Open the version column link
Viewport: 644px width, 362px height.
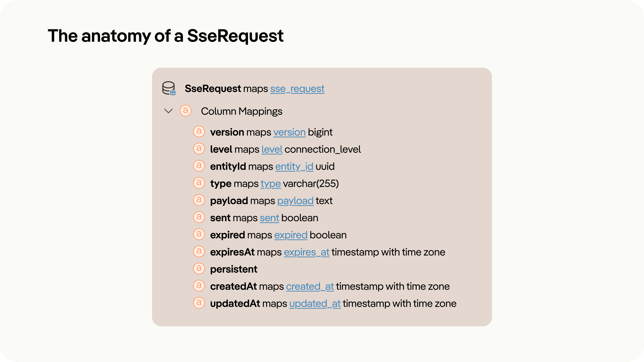click(289, 132)
